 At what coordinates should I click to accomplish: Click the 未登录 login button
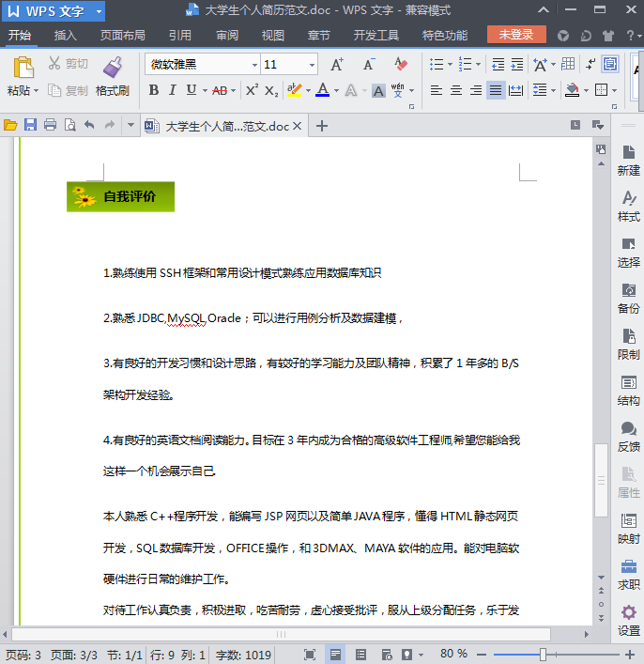pyautogui.click(x=516, y=35)
